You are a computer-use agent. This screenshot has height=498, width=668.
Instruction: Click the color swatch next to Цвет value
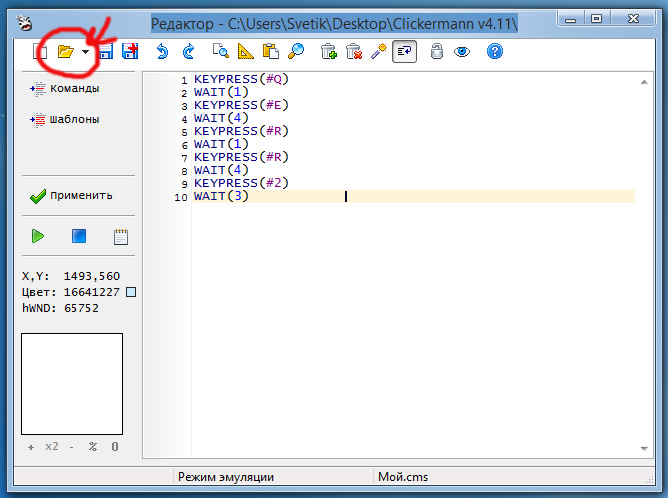[131, 292]
